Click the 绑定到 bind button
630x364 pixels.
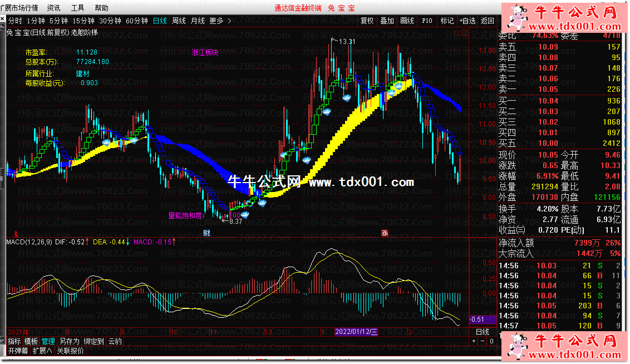coord(93,341)
